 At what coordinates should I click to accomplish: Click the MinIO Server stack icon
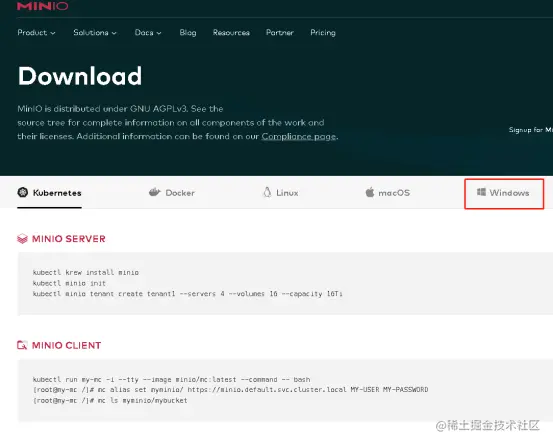22,239
